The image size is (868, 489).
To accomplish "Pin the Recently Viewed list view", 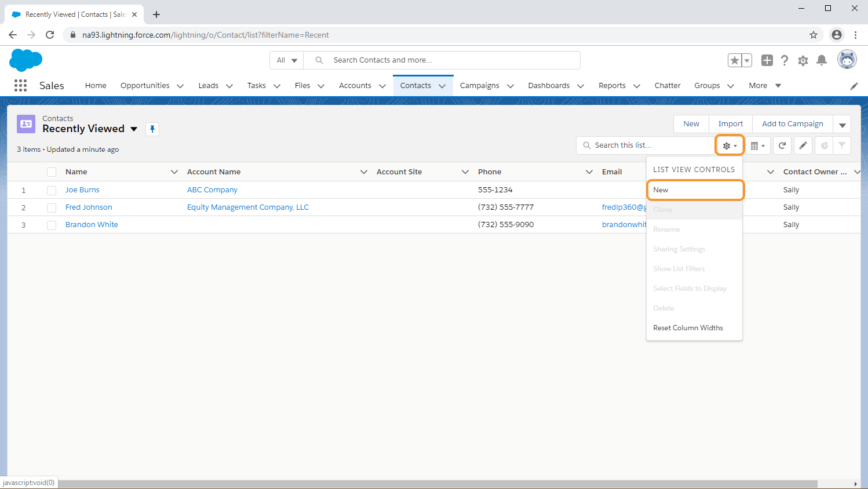I will click(152, 129).
